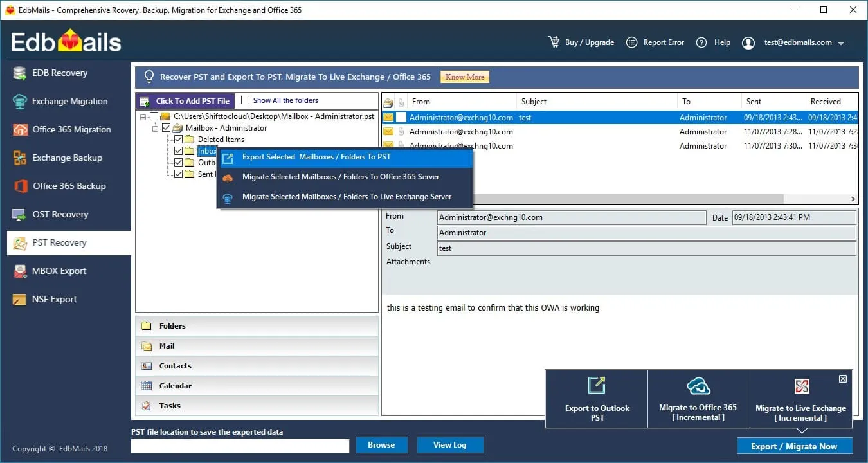The width and height of the screenshot is (868, 463).
Task: Collapse the Mailbox - Administrator tree node
Action: coord(156,128)
